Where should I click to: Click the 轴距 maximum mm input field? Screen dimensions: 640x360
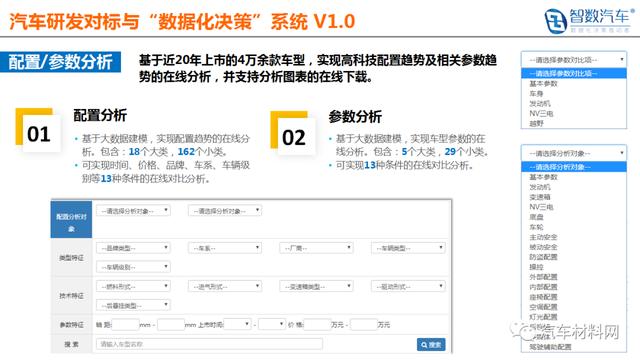[171, 324]
